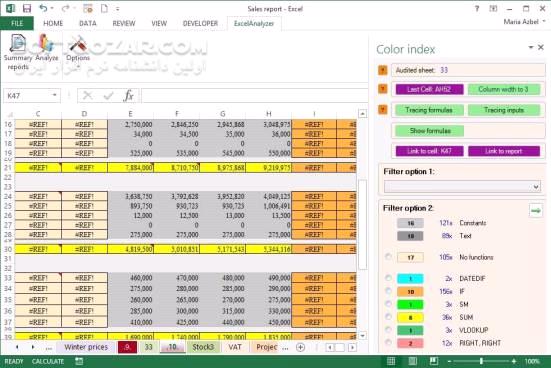Click the formula bar input field
551x368 pixels.
(254, 95)
